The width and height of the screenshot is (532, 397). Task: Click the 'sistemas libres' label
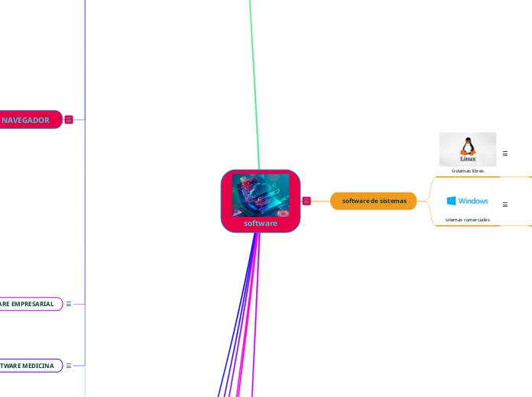tap(467, 171)
